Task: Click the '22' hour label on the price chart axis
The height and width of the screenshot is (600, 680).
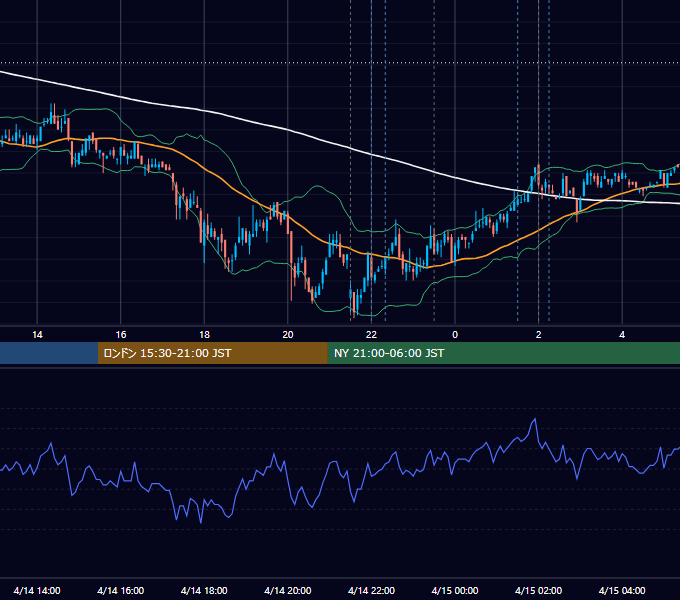Action: point(371,335)
